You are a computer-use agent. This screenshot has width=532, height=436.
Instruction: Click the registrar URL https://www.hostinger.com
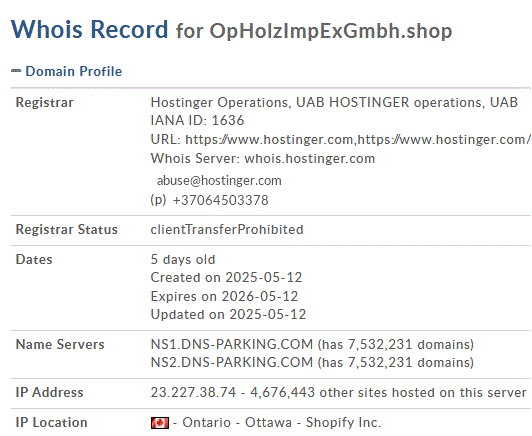(269, 139)
